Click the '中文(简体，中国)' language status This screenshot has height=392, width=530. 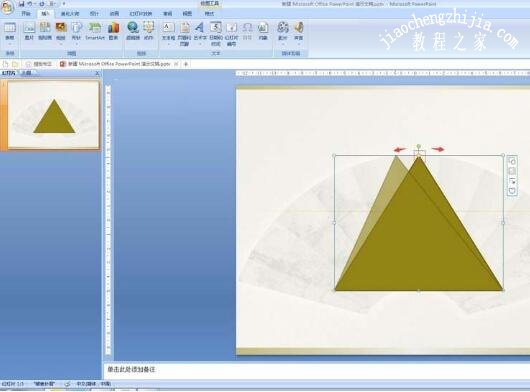point(93,384)
